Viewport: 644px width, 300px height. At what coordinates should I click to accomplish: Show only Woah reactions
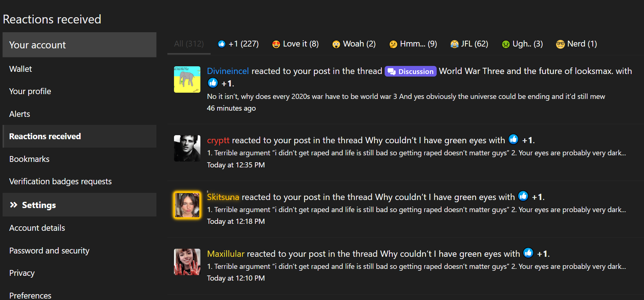[354, 44]
